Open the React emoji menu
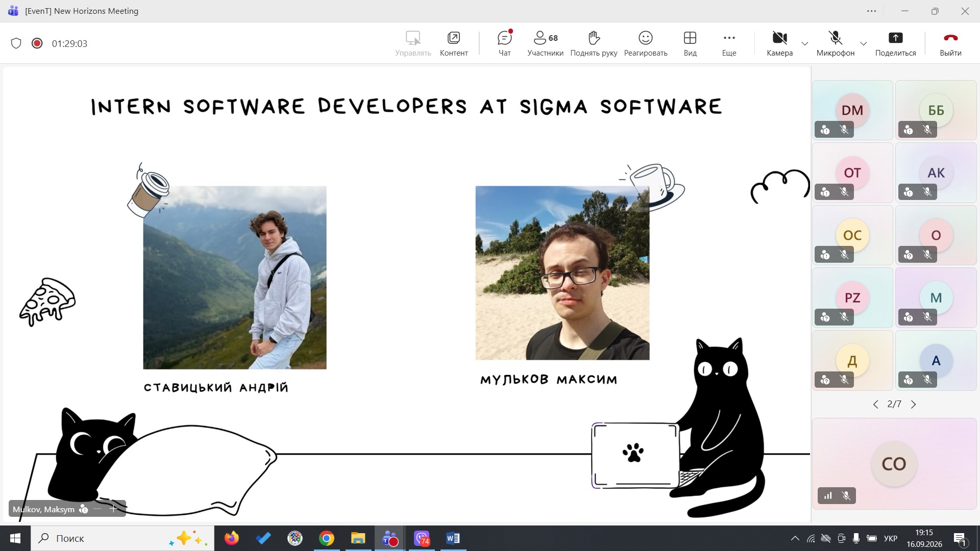The image size is (980, 551). 646,43
